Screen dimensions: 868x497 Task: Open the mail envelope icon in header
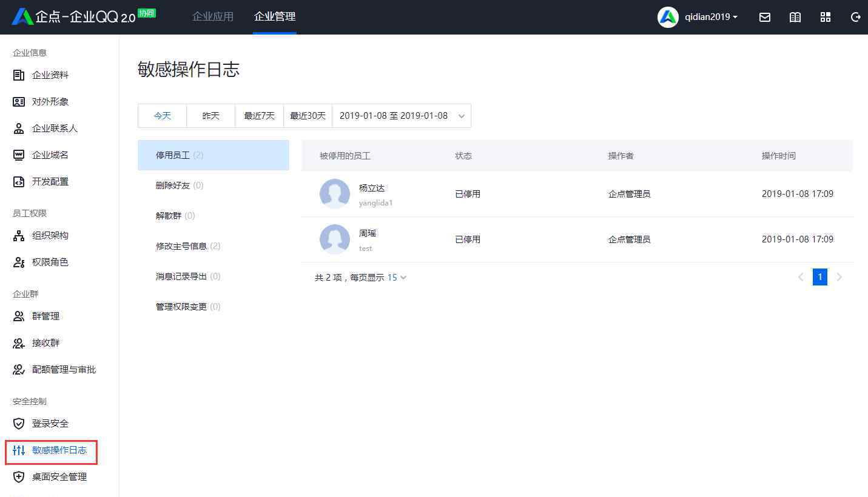pyautogui.click(x=765, y=18)
